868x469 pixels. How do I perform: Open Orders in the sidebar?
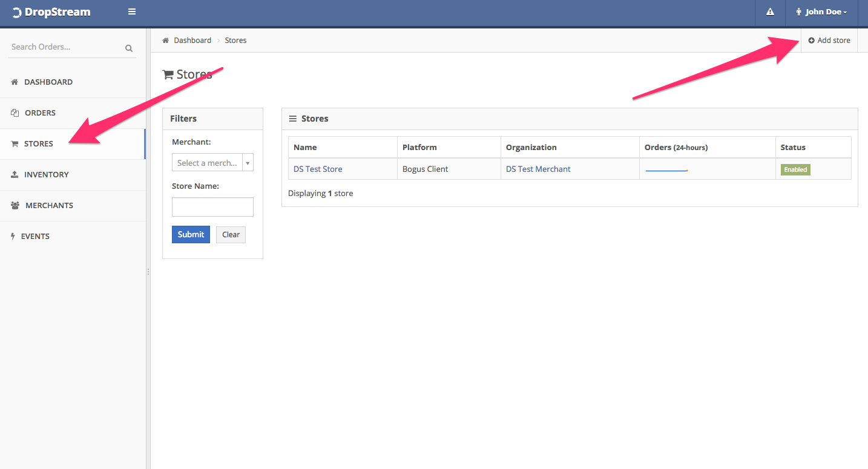73,113
